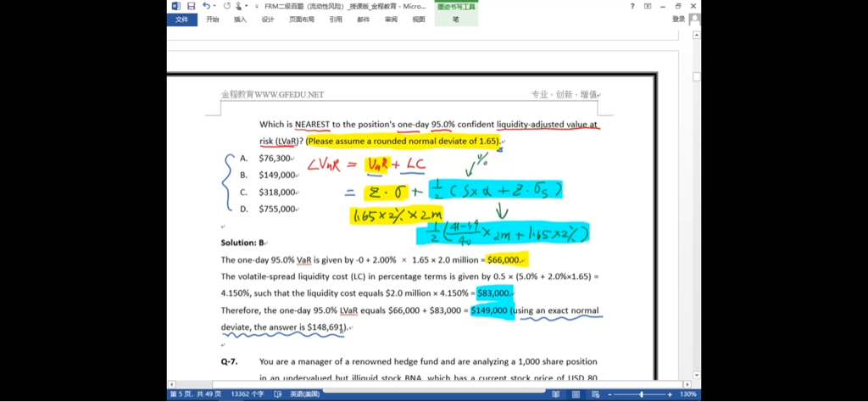Switch to the 页面布局 (Page Layout) tab

click(x=301, y=19)
